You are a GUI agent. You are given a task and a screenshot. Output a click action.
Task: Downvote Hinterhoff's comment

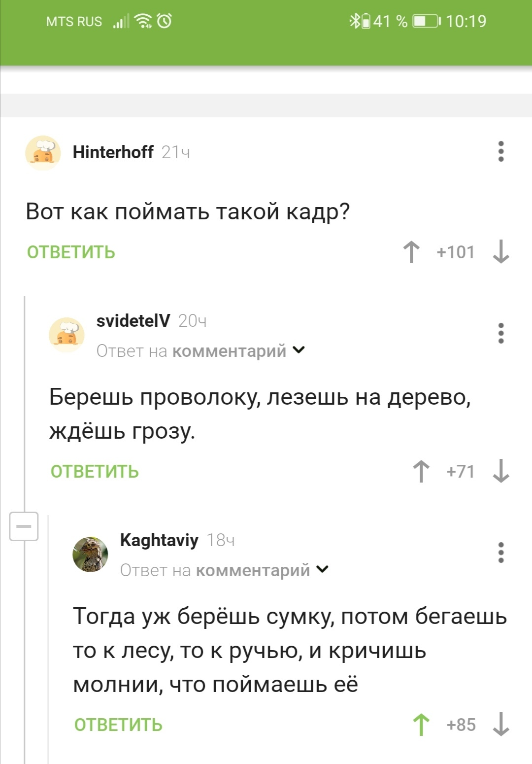[x=501, y=252]
